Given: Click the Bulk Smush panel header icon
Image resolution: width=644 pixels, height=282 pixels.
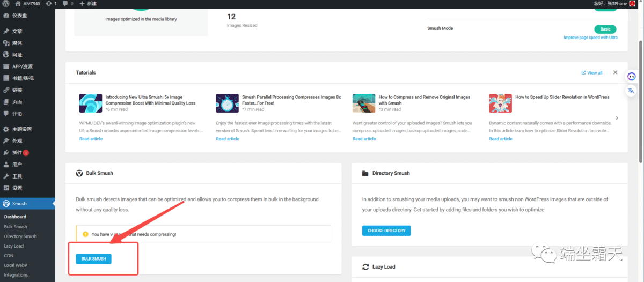Looking at the screenshot, I should (79, 173).
